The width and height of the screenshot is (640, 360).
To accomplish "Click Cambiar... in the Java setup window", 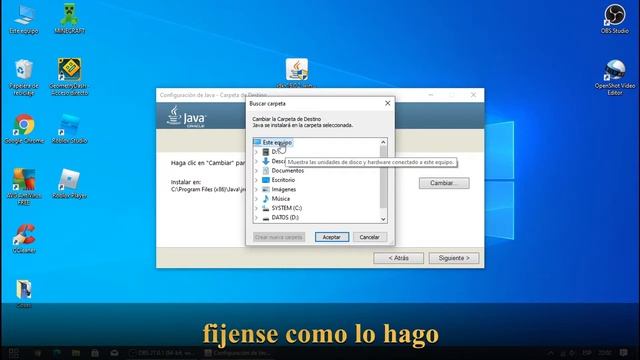I will click(444, 183).
